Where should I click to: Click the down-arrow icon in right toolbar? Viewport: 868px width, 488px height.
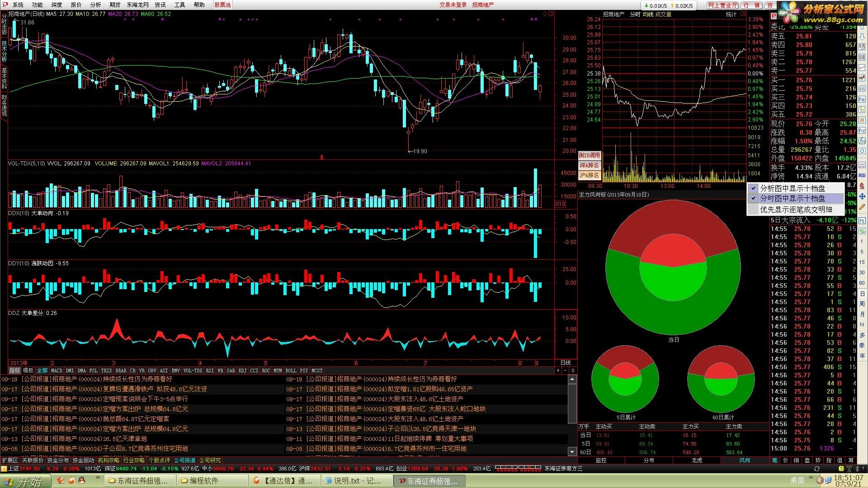pyautogui.click(x=862, y=37)
